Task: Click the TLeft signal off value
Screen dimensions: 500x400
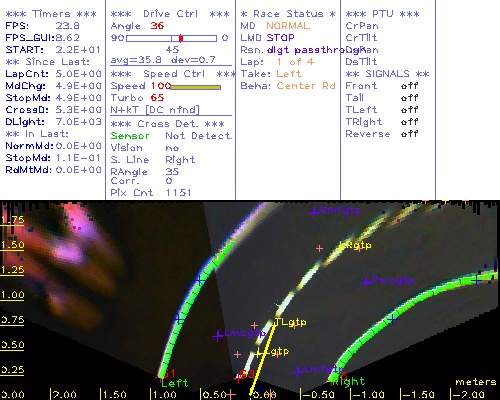Action: (x=409, y=110)
